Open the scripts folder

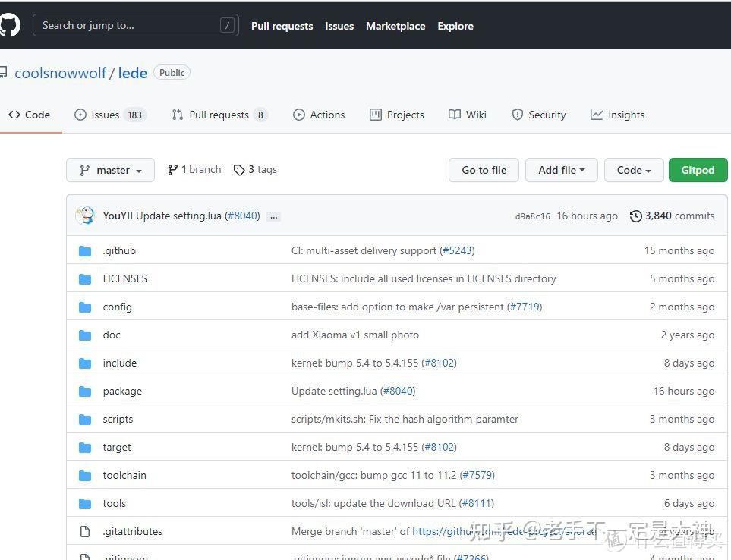point(118,420)
